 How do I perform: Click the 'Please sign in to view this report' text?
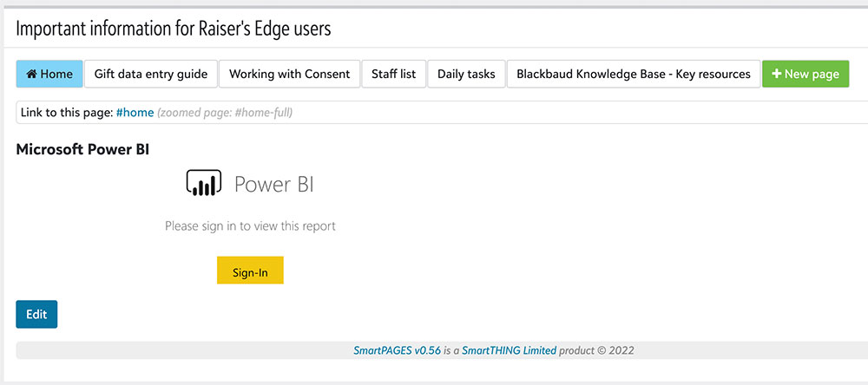250,226
